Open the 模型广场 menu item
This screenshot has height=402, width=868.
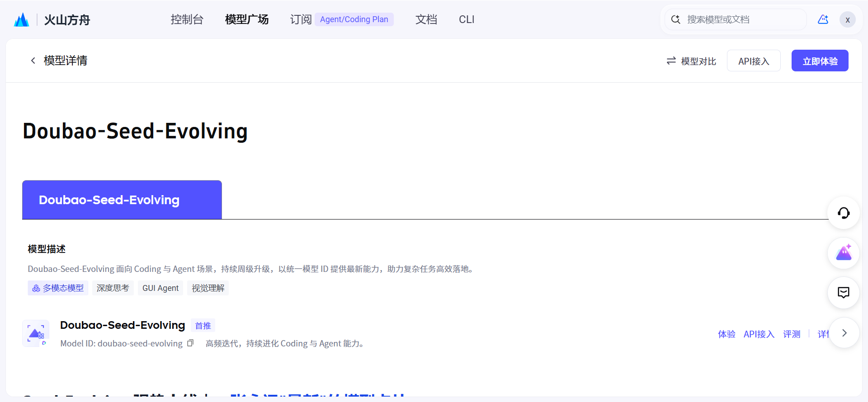click(247, 19)
